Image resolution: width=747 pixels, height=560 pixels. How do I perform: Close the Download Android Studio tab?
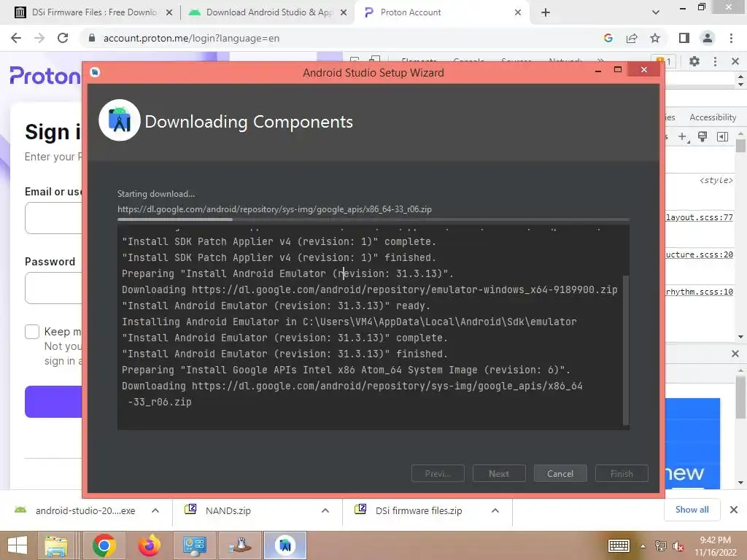click(x=344, y=12)
